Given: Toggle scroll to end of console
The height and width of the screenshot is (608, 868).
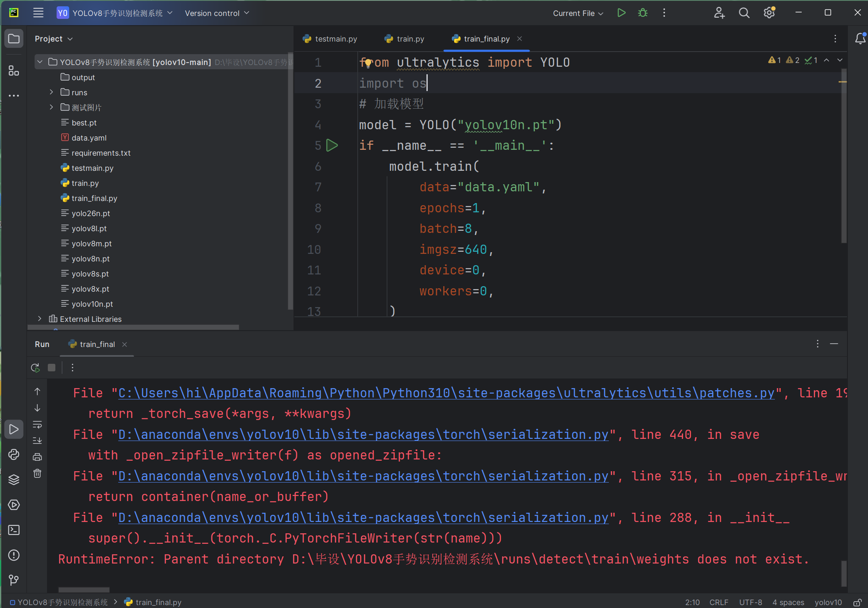Looking at the screenshot, I should [x=37, y=441].
